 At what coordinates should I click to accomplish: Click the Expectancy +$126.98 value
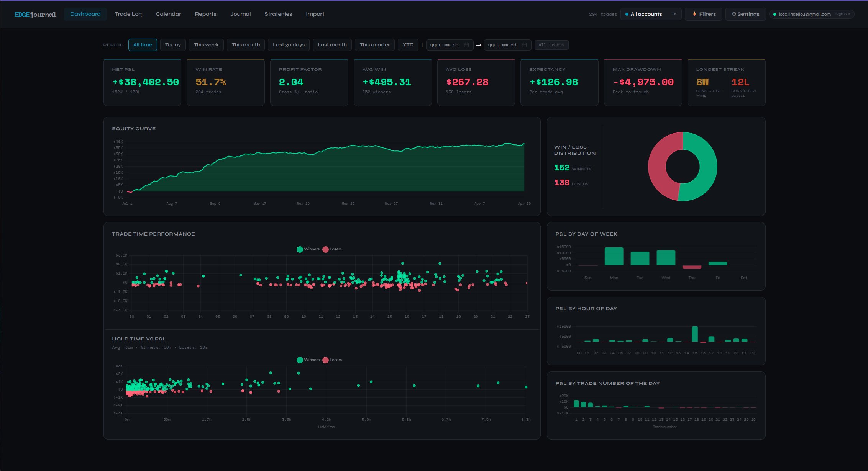[x=554, y=82]
